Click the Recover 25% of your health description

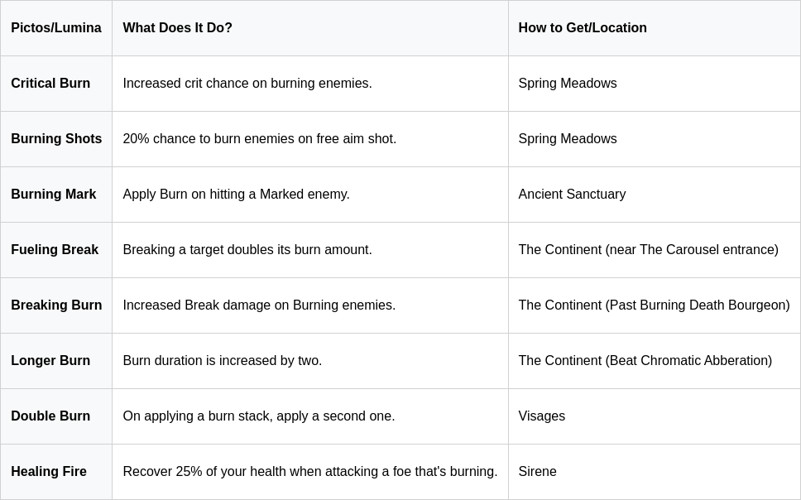[310, 471]
